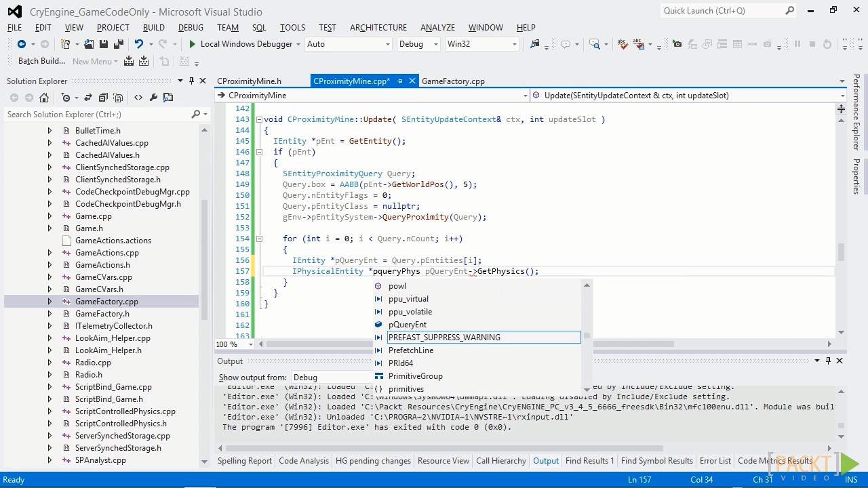Expand the Radio.cpp tree node
868x488 pixels.
click(50, 363)
